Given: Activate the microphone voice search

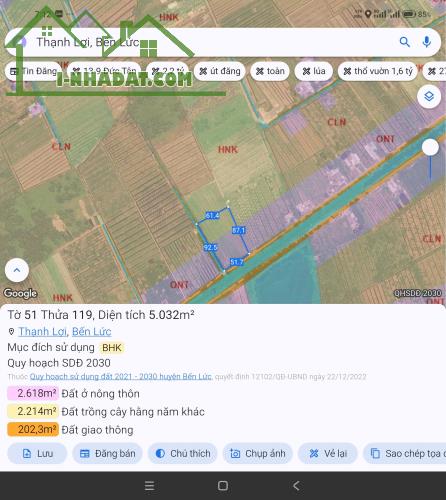Looking at the screenshot, I should [x=427, y=42].
